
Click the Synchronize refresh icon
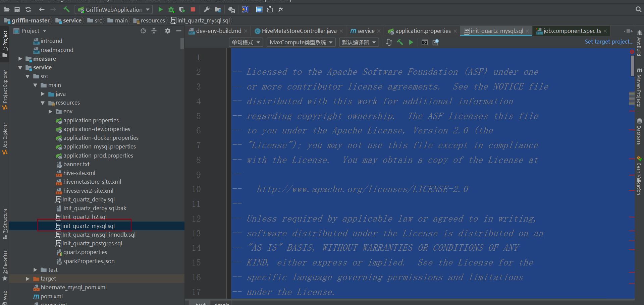[x=28, y=10]
